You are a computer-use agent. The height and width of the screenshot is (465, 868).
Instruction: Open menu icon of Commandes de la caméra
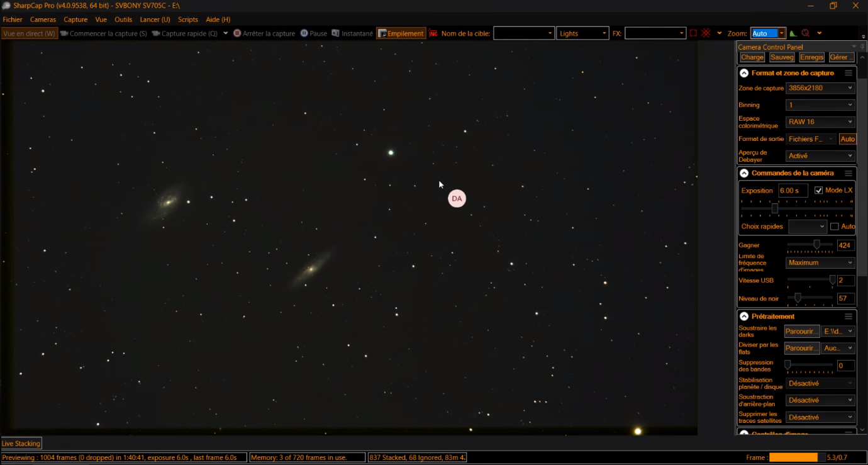pyautogui.click(x=849, y=173)
